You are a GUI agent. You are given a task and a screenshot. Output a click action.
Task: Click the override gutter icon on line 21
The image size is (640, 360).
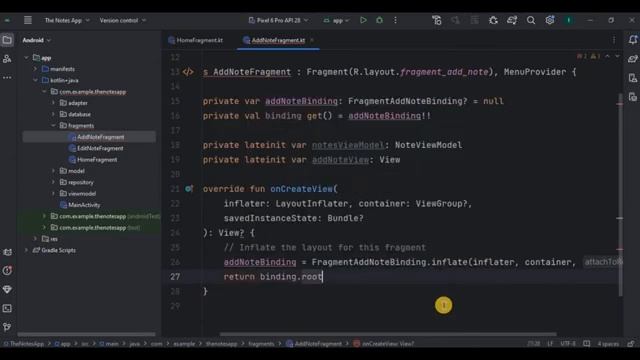pos(189,189)
